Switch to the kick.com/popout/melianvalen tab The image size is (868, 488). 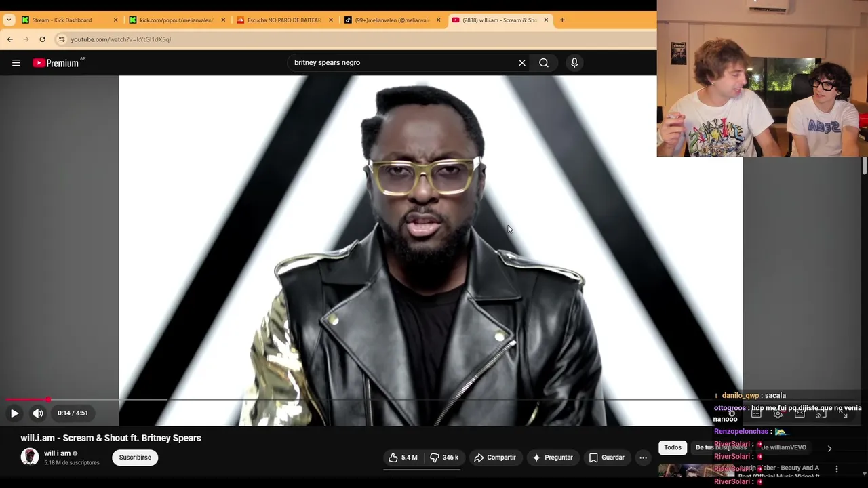[177, 20]
